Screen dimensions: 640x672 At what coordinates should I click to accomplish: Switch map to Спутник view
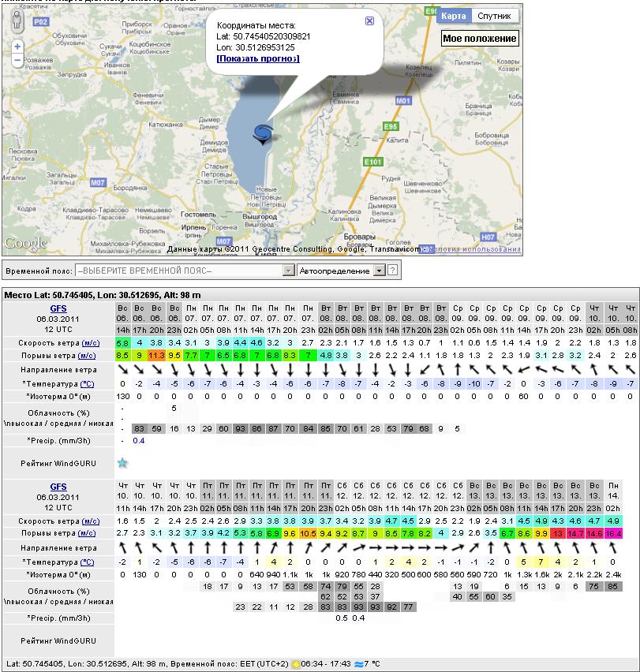point(496,16)
